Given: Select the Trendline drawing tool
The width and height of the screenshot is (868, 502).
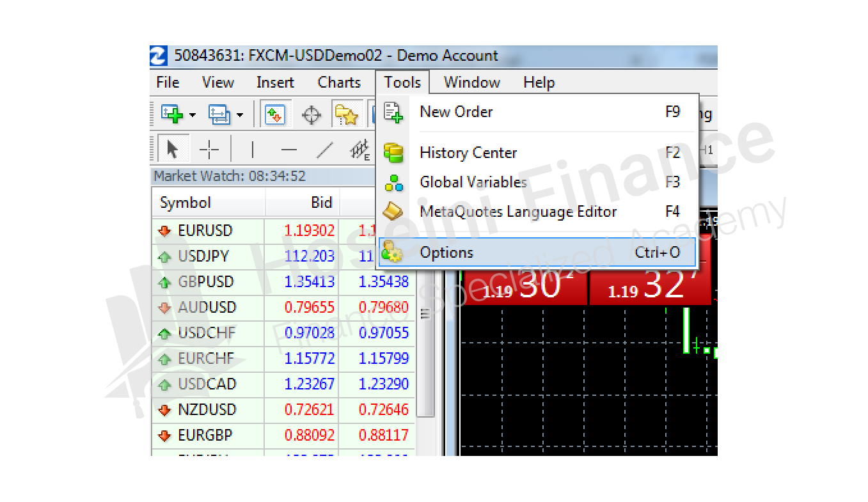Looking at the screenshot, I should pyautogui.click(x=326, y=150).
